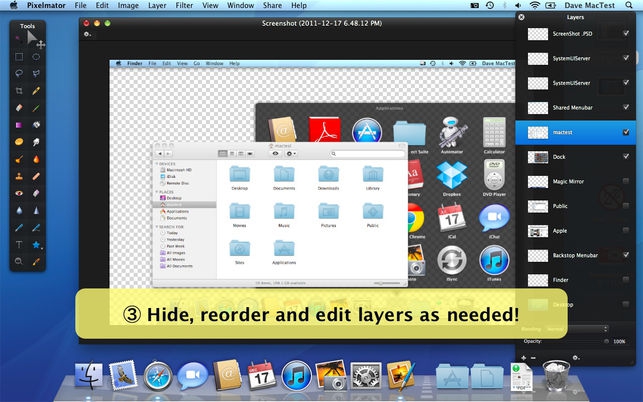Viewport: 643px width, 402px height.
Task: Select the Public layer thumbnail
Action: click(x=538, y=206)
